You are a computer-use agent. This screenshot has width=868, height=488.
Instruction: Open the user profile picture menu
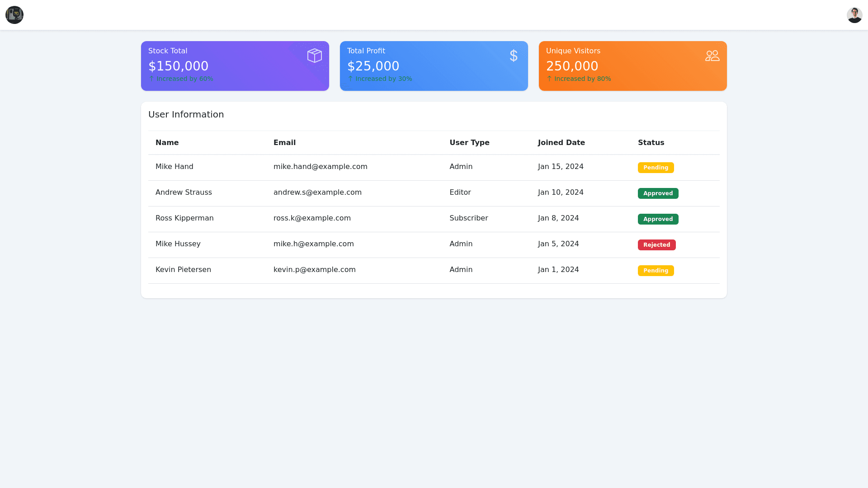point(854,15)
